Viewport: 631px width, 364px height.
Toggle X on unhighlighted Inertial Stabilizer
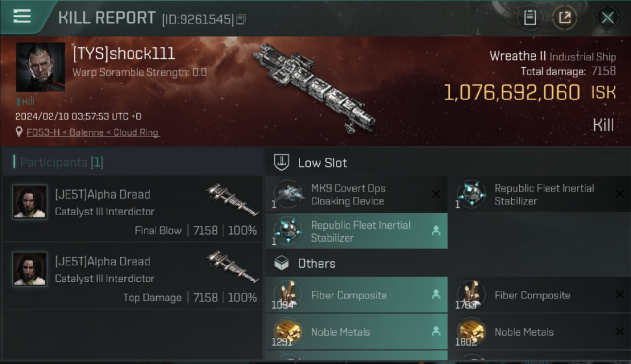tap(619, 194)
